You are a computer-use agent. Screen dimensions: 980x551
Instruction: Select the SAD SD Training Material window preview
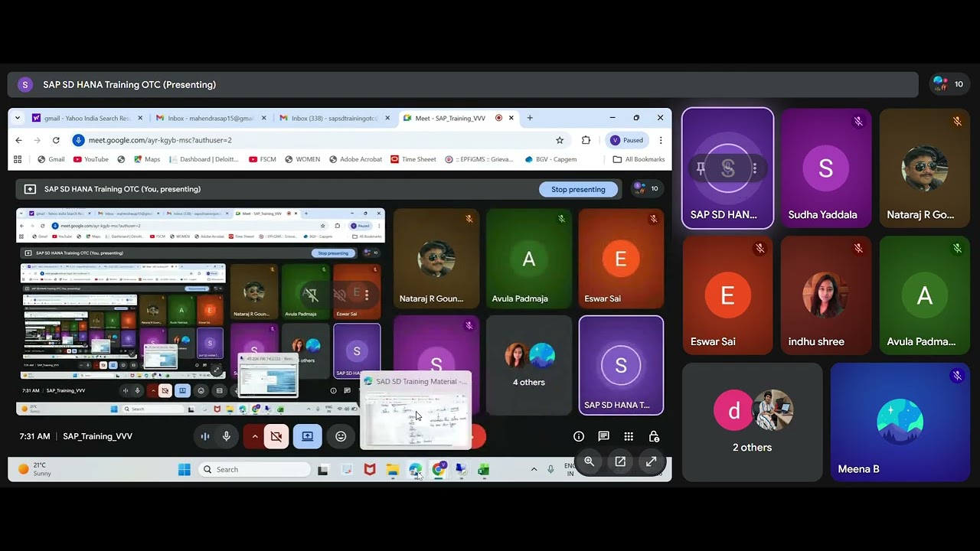point(416,410)
